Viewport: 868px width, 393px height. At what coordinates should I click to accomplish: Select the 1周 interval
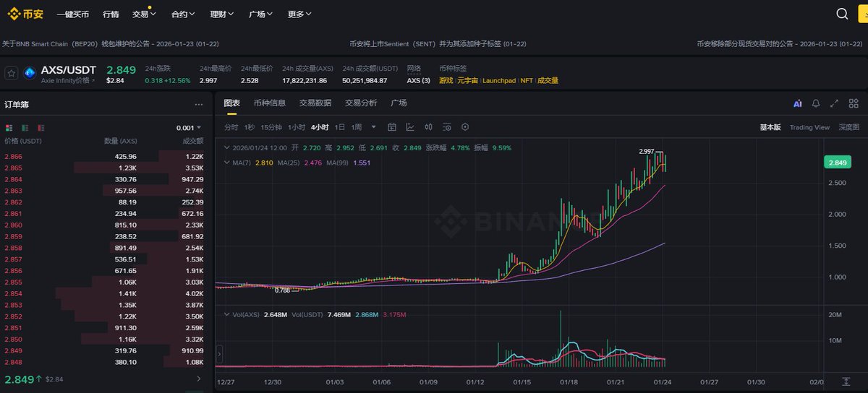point(357,127)
